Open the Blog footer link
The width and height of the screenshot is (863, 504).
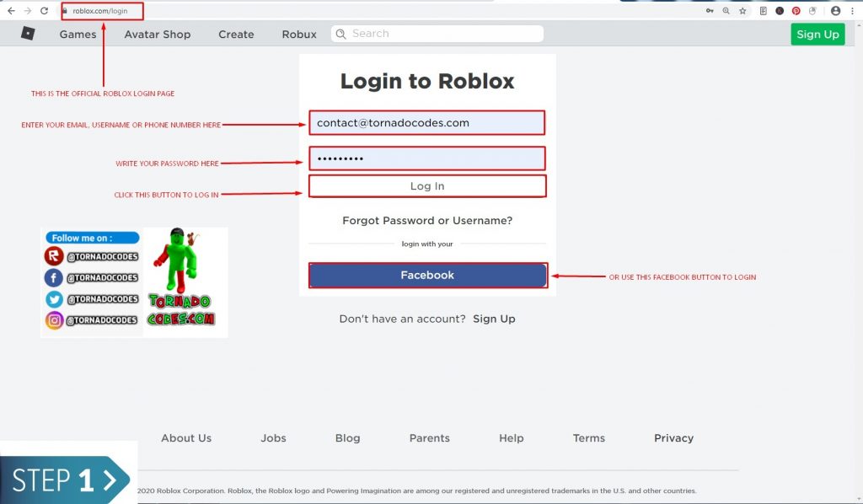[x=347, y=438]
